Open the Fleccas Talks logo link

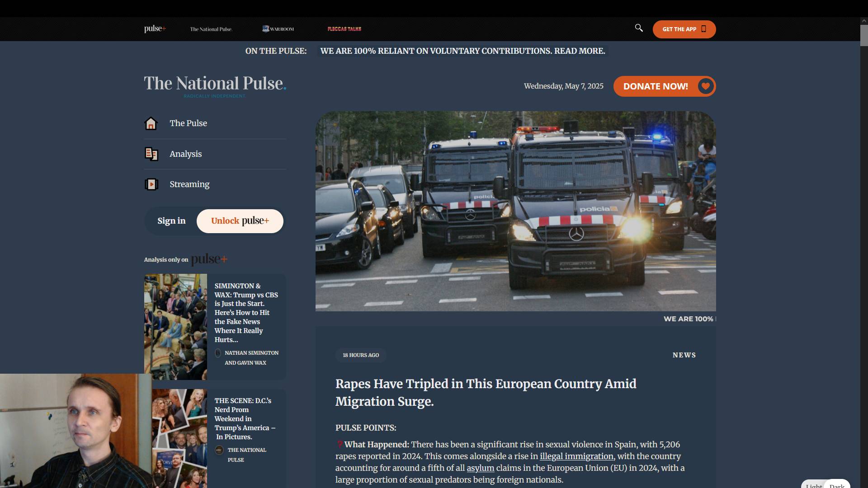tap(344, 29)
